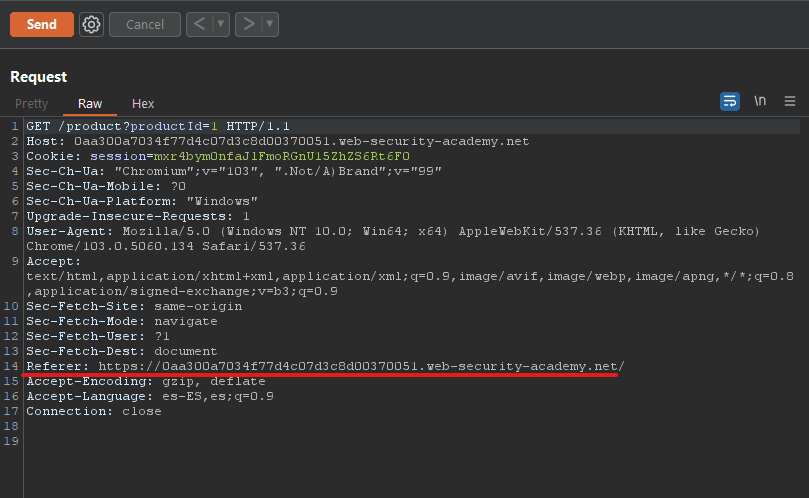This screenshot has height=498, width=809.
Task: Expand the forward history dropdown arrow
Action: 270,24
